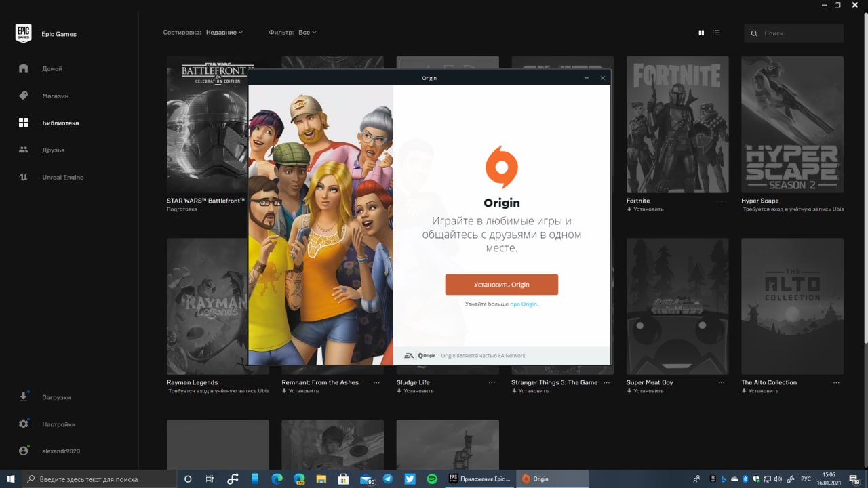The height and width of the screenshot is (488, 868).
Task: Close the Origin installer window
Action: [x=602, y=78]
